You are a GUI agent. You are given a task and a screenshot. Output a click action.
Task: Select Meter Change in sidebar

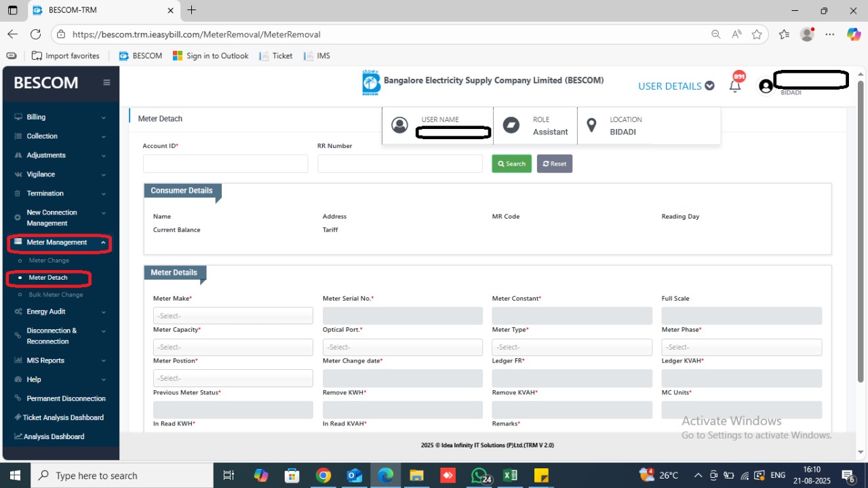pyautogui.click(x=49, y=261)
